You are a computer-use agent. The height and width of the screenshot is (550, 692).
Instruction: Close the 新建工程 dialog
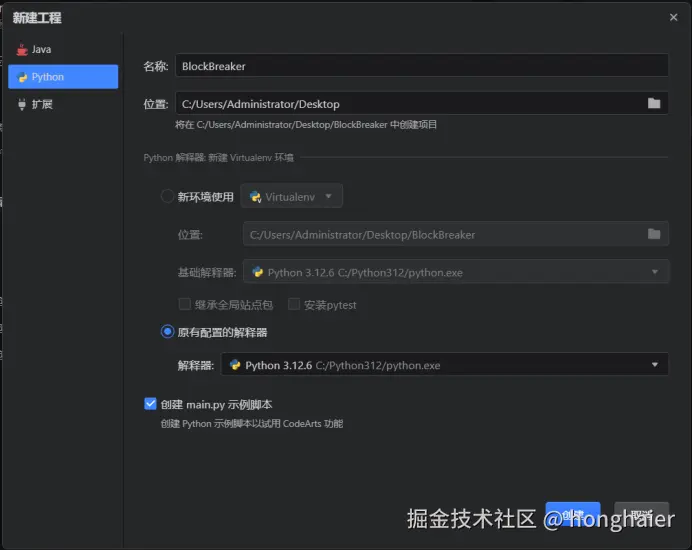pyautogui.click(x=673, y=17)
